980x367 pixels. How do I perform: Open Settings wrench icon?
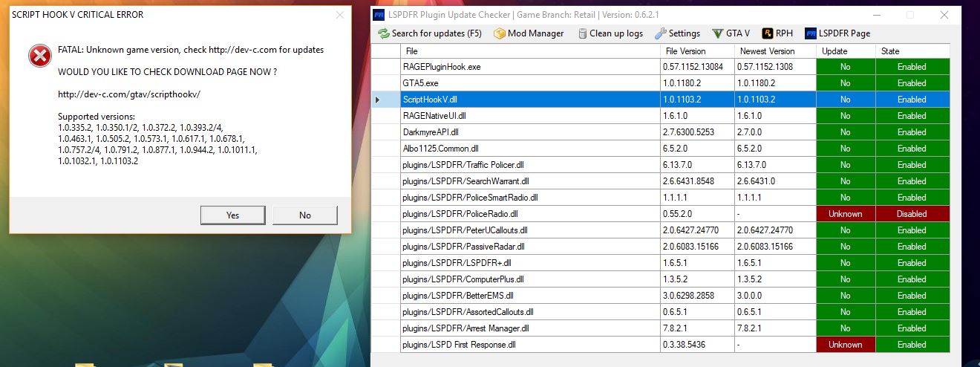(x=660, y=33)
